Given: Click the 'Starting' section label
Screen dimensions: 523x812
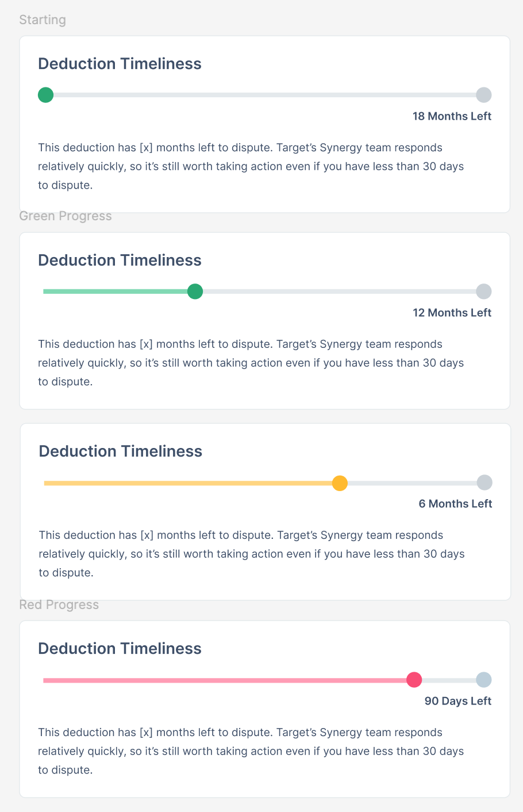Looking at the screenshot, I should point(43,20).
